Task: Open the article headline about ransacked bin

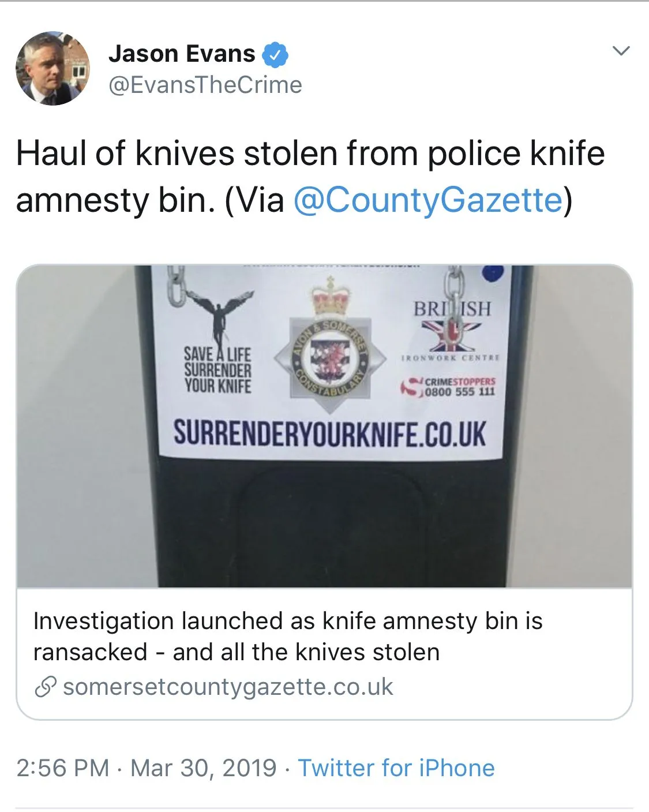Action: coord(288,637)
